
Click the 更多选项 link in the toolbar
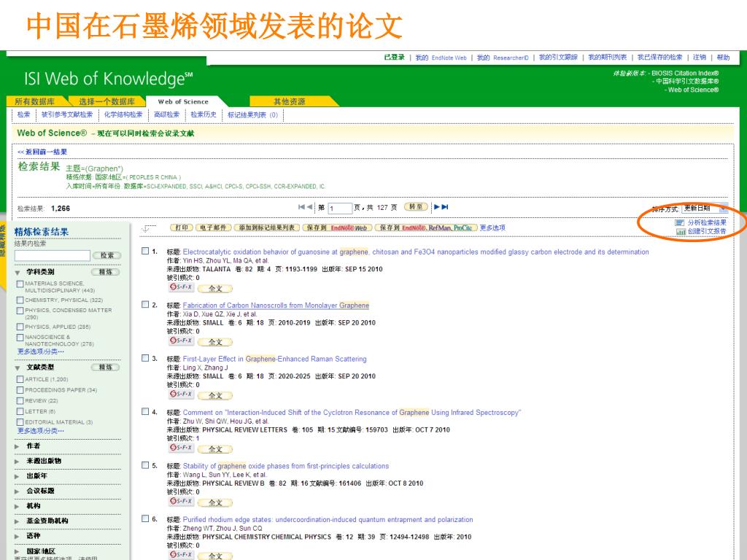point(492,227)
